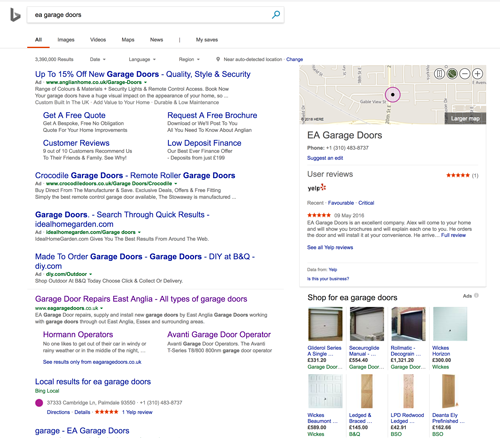Click the Larger map button

[x=465, y=119]
